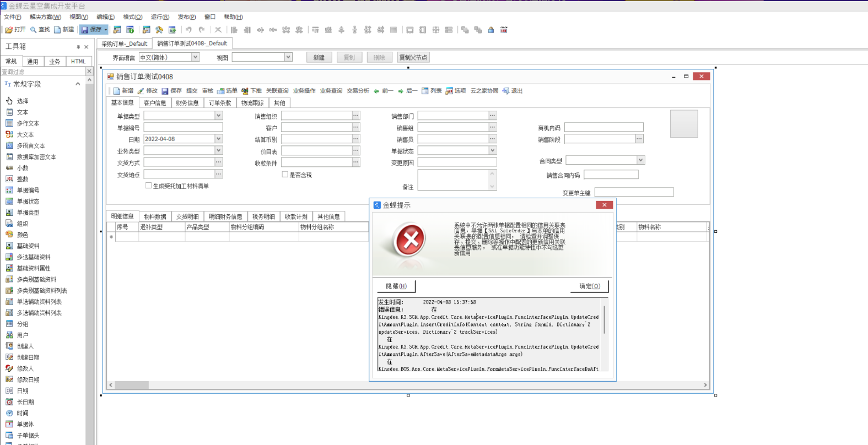Open the 格式(O) menu
868x445 pixels.
click(132, 17)
